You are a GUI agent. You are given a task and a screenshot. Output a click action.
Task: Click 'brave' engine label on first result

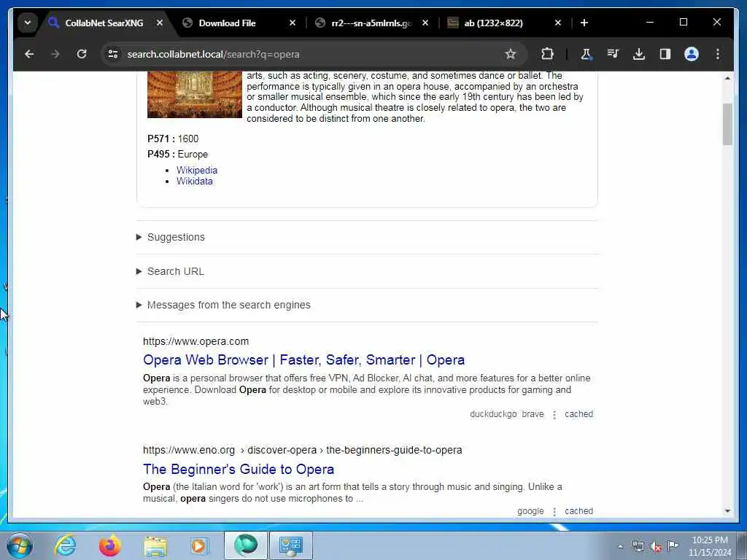click(533, 414)
